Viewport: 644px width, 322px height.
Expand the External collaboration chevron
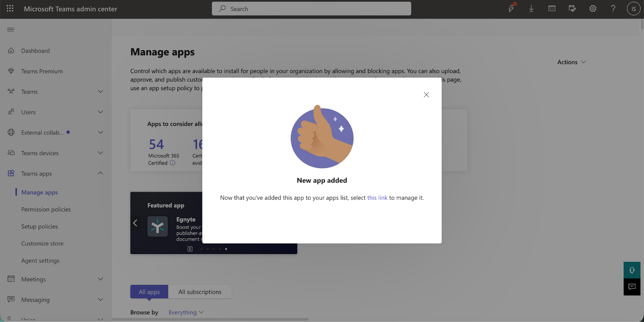pos(101,132)
